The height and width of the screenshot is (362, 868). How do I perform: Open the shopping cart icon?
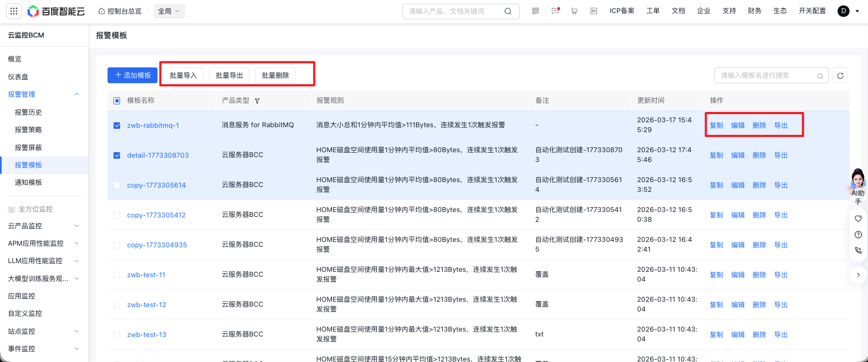574,11
